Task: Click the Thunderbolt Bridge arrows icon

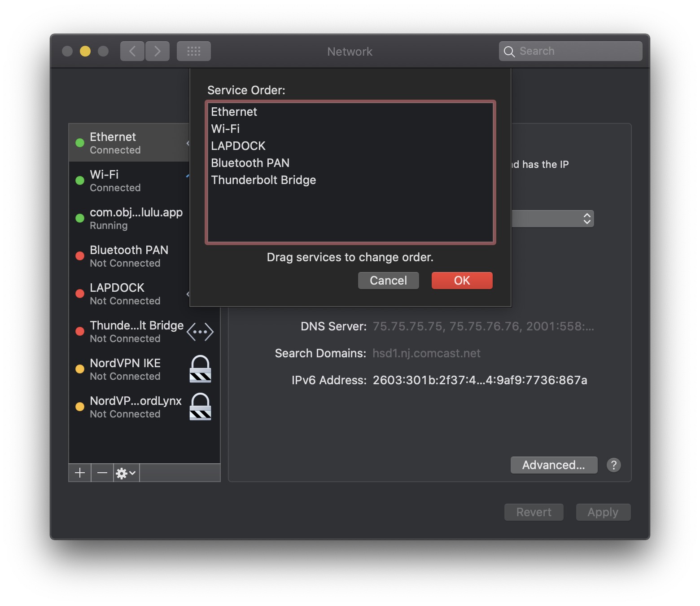Action: (200, 332)
